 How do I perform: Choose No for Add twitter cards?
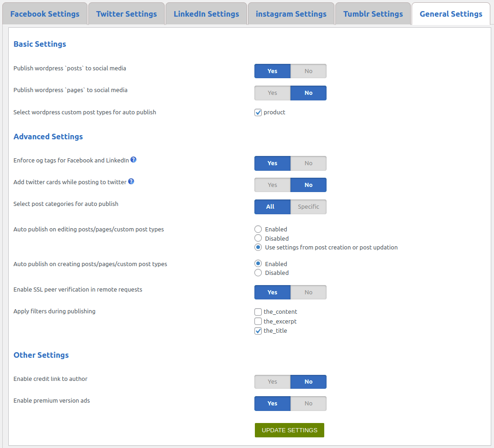[x=309, y=185]
